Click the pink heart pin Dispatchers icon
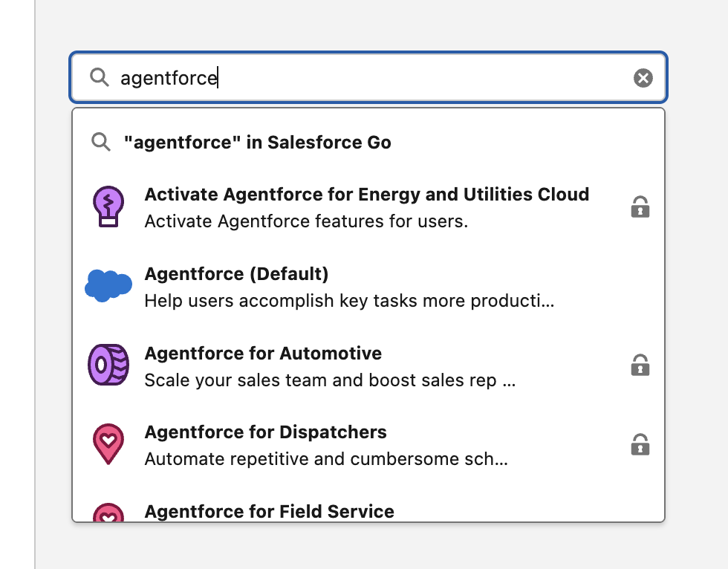 coord(108,444)
